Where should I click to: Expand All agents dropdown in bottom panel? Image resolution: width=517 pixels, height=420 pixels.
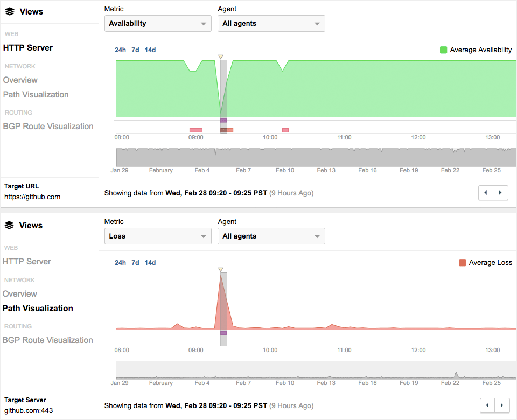click(271, 236)
